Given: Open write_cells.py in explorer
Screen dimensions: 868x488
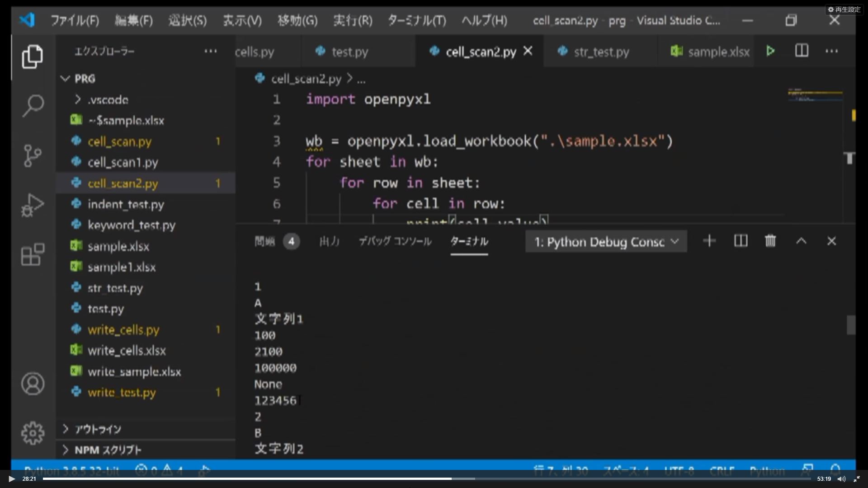Looking at the screenshot, I should tap(146, 330).
